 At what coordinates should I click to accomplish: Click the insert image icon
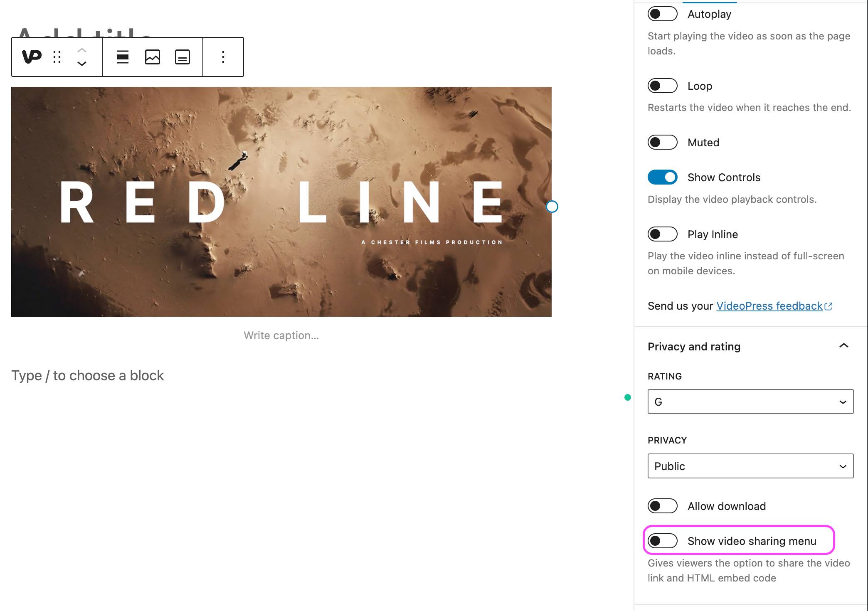[152, 57]
